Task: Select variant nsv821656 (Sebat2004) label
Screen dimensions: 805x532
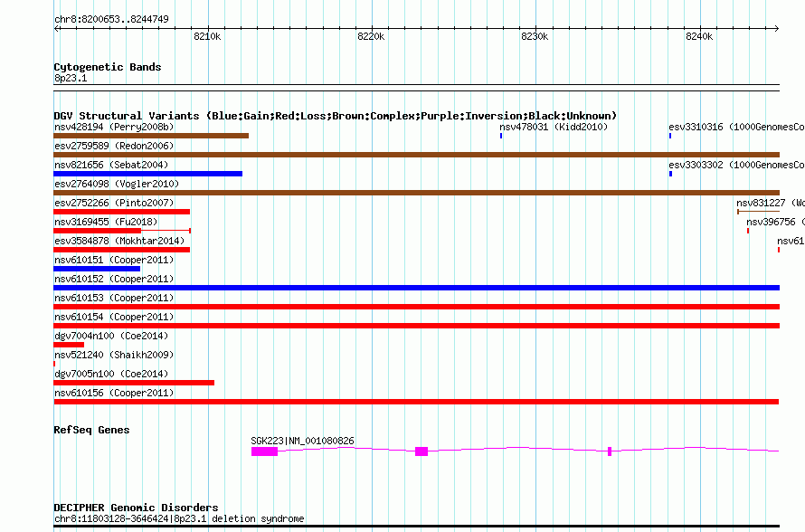Action: 111,165
